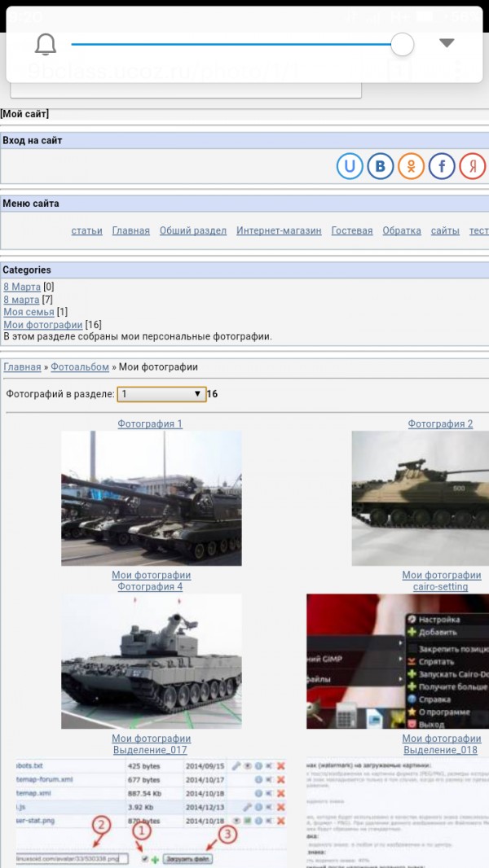Log in with the VKontakte icon

[381, 166]
